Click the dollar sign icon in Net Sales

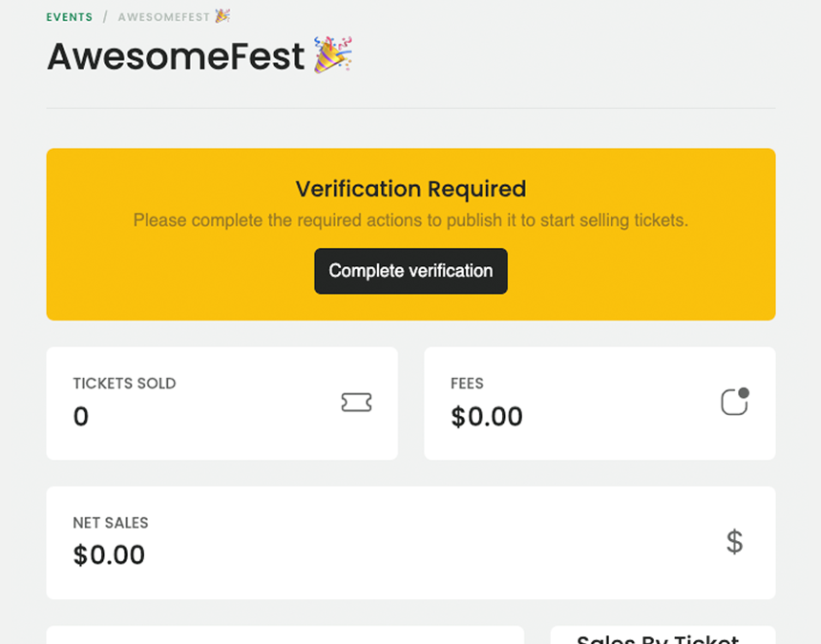tap(735, 542)
